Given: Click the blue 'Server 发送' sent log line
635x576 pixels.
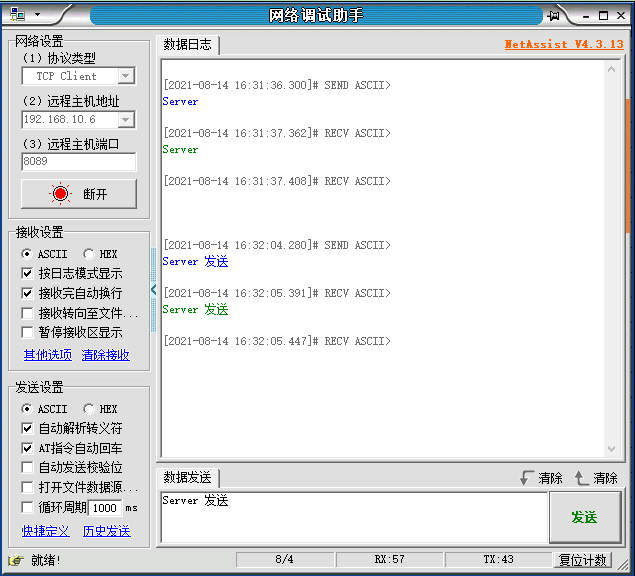Looking at the screenshot, I should pyautogui.click(x=196, y=262).
